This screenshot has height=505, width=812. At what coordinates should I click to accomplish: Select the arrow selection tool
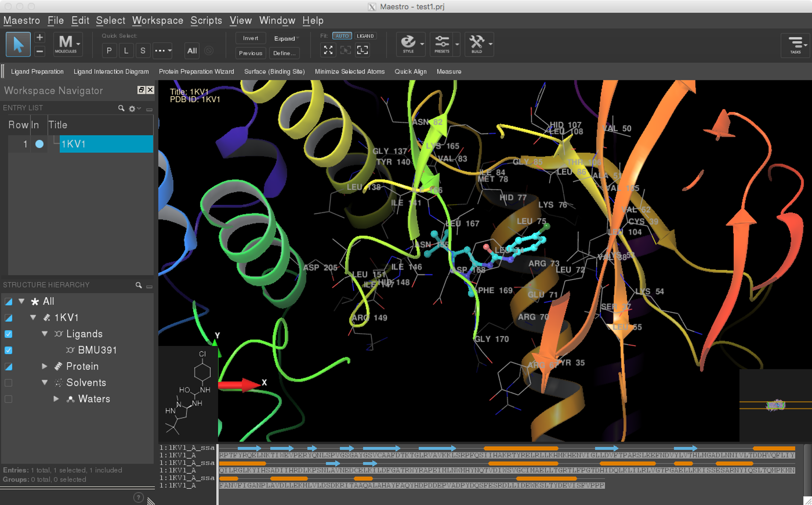point(18,44)
